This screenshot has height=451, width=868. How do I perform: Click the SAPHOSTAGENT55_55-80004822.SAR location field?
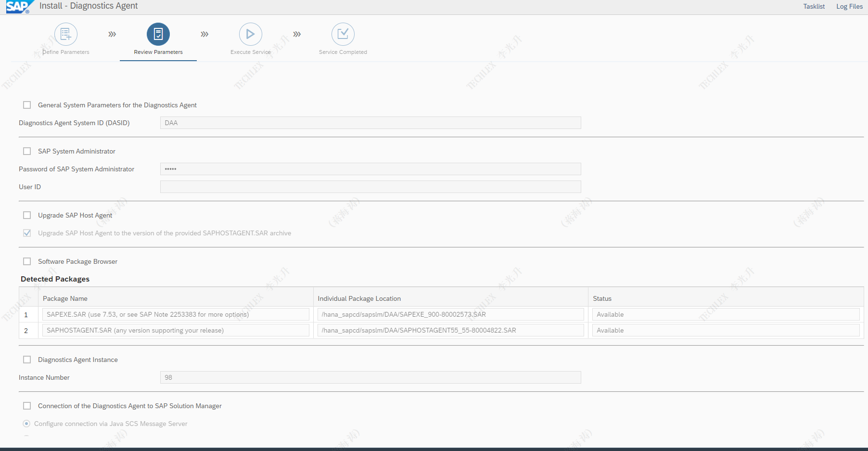tap(451, 330)
